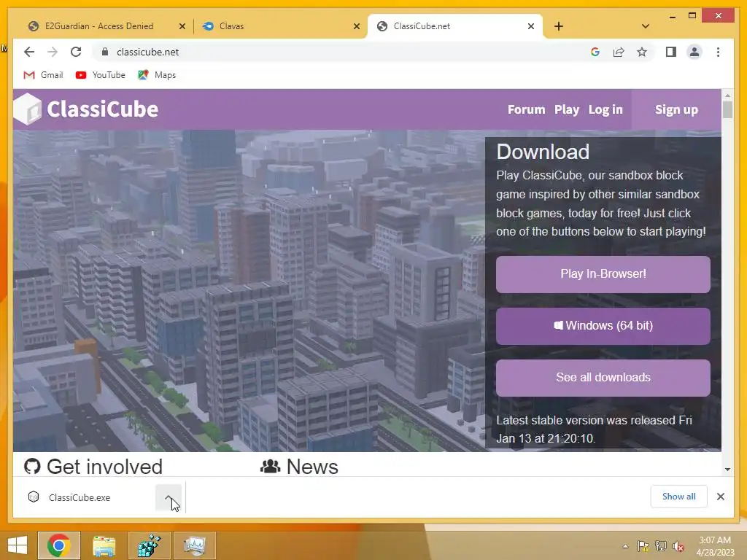
Task: Go forward to the next page
Action: 53,52
